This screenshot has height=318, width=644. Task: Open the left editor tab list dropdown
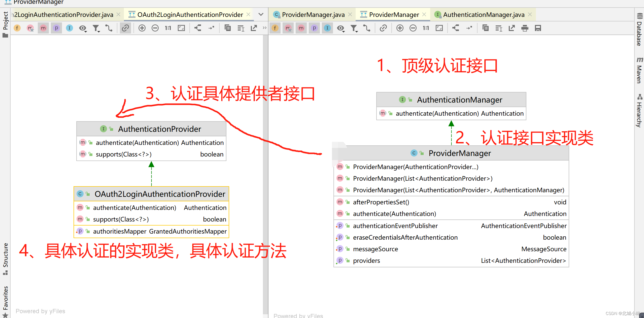[261, 14]
